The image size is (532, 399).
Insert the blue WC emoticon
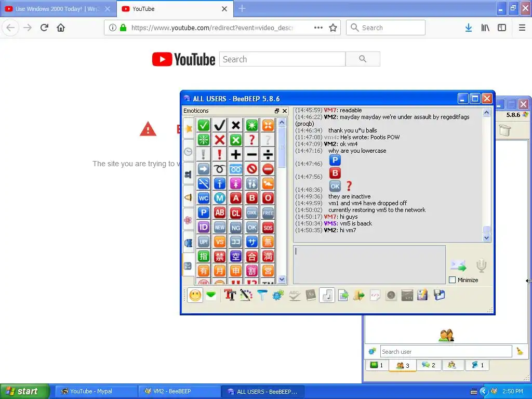[204, 198]
